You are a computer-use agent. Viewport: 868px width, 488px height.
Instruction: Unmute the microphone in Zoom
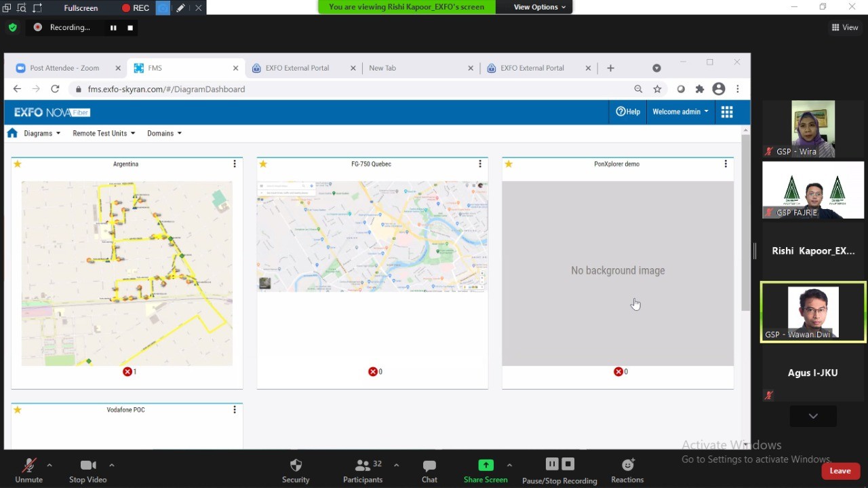[29, 471]
